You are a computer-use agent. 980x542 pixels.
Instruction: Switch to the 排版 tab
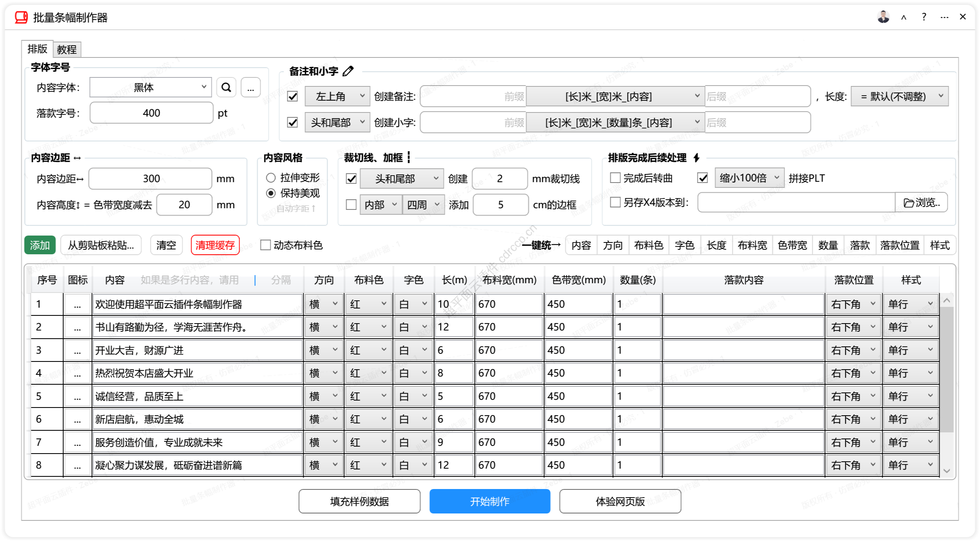click(37, 49)
